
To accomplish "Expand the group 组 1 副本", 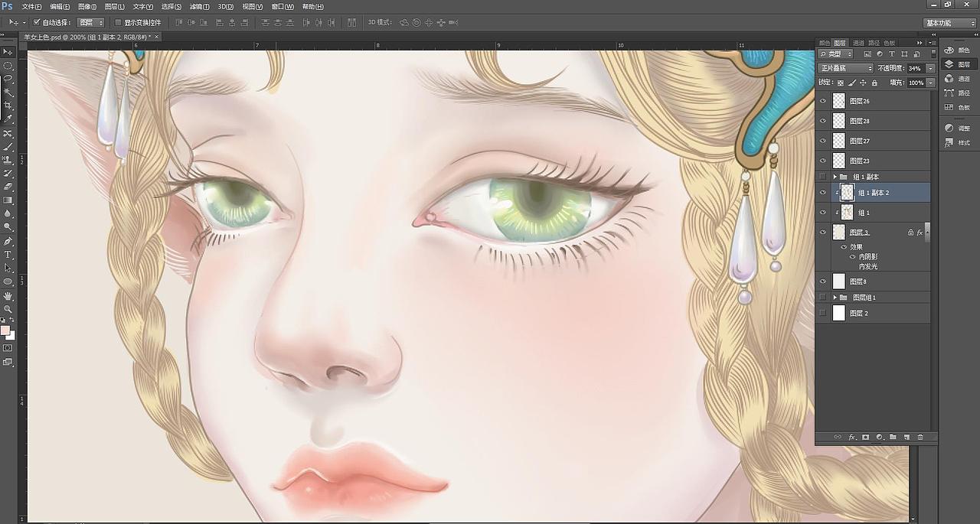I will tap(835, 177).
